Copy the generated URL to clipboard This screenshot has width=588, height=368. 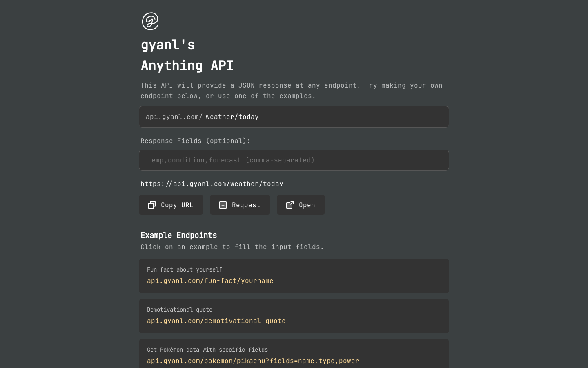(x=171, y=205)
